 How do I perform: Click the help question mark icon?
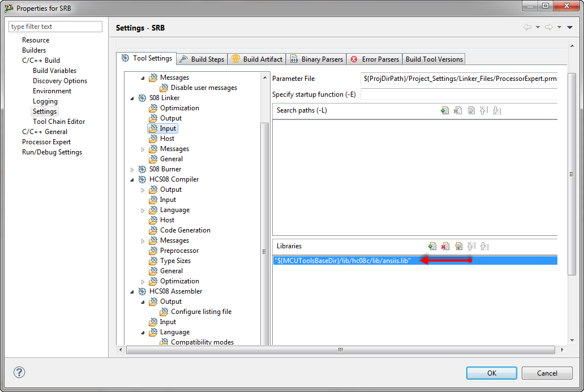19,372
